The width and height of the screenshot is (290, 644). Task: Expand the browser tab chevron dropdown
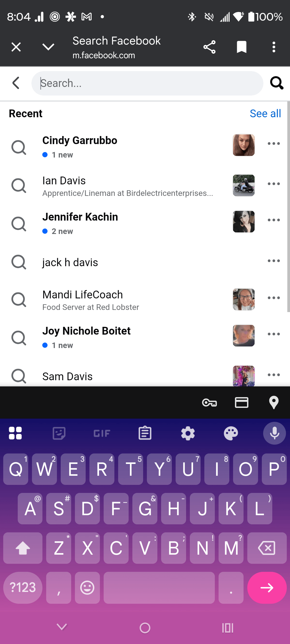(x=48, y=47)
